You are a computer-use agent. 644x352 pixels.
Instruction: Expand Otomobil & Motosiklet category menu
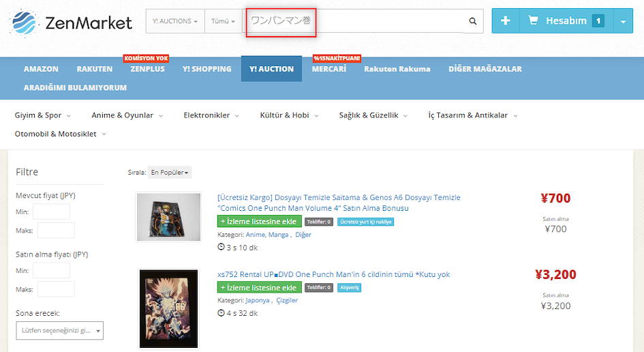point(61,134)
